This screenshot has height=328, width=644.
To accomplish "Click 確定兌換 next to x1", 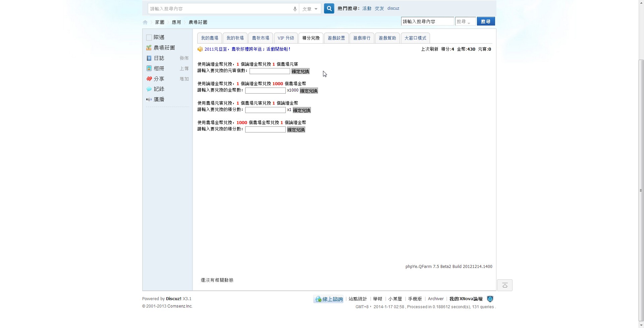I will point(302,110).
